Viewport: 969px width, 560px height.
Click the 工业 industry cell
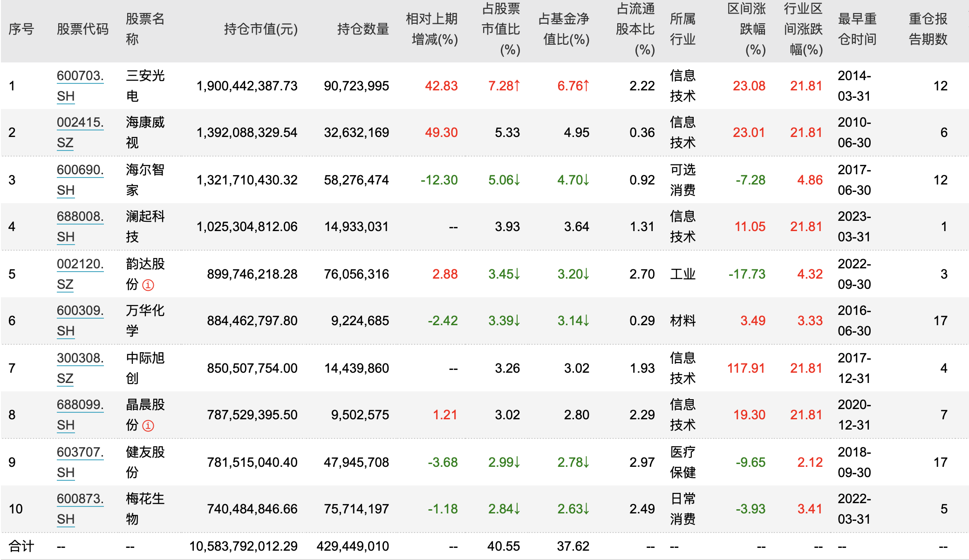tap(683, 274)
